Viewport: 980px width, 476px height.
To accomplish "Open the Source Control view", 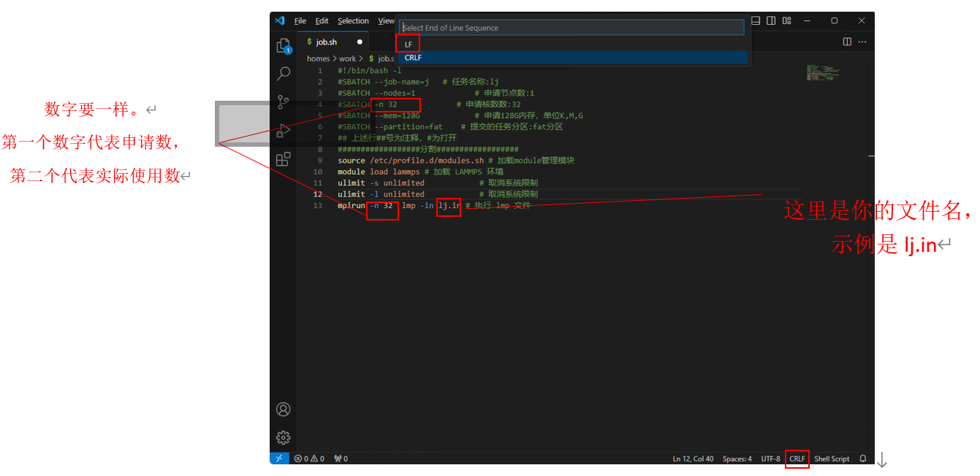I will 284,102.
